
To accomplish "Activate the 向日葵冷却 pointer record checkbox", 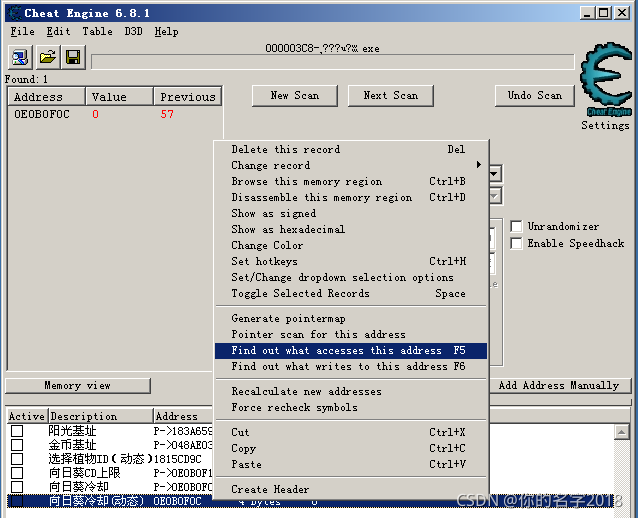I will coord(17,487).
